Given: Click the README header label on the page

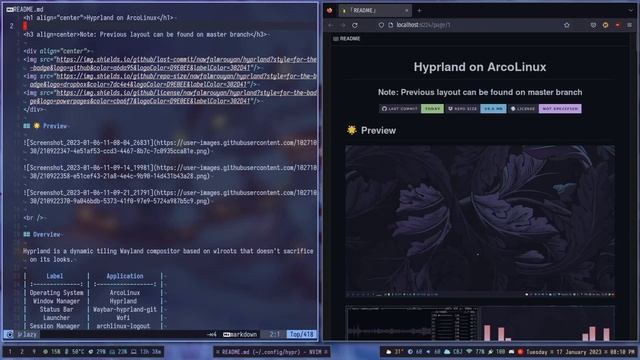Looking at the screenshot, I should click(x=347, y=39).
